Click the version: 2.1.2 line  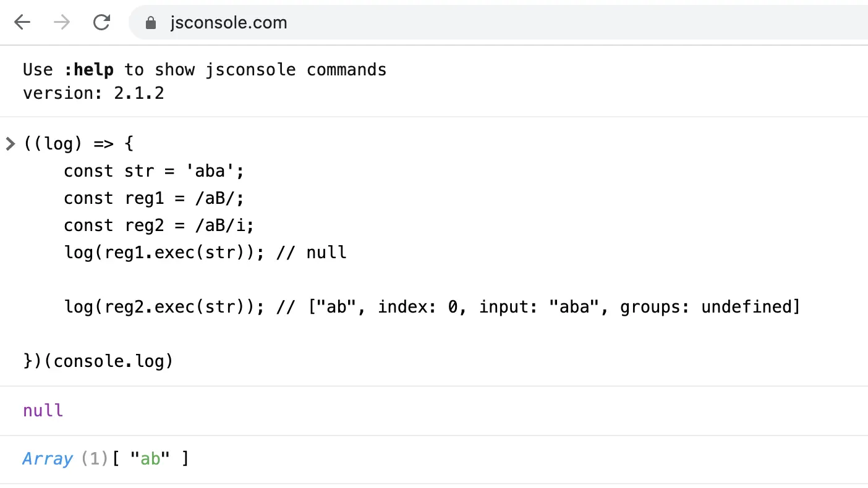(93, 94)
